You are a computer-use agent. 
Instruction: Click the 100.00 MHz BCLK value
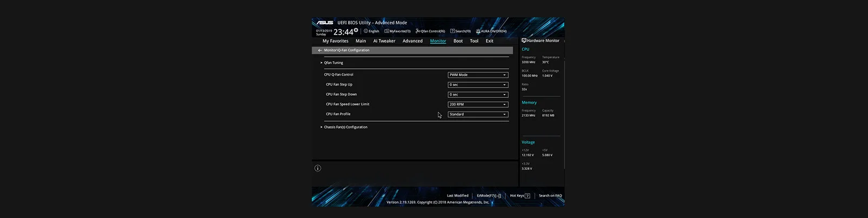pos(530,76)
